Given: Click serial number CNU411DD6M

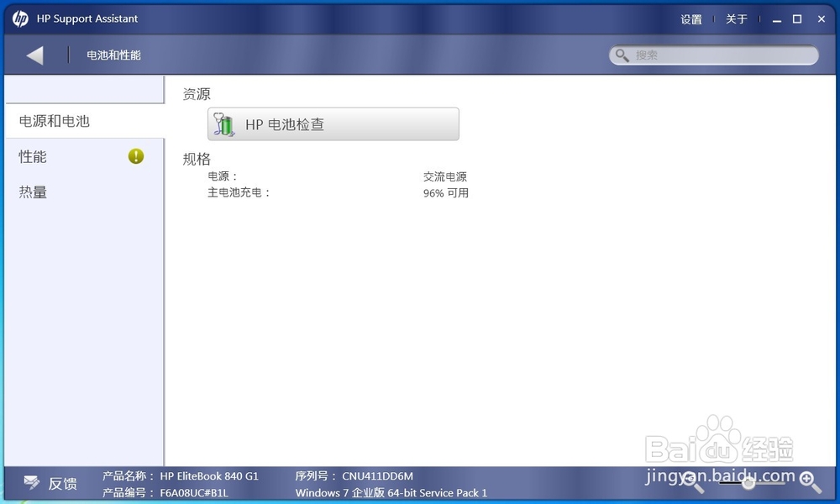Looking at the screenshot, I should tap(378, 475).
